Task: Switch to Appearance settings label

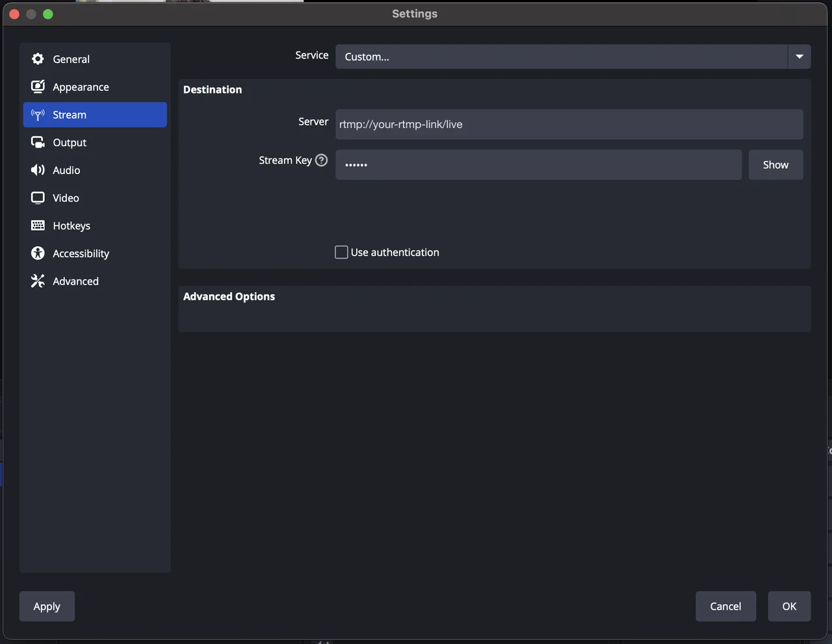Action: (x=81, y=87)
